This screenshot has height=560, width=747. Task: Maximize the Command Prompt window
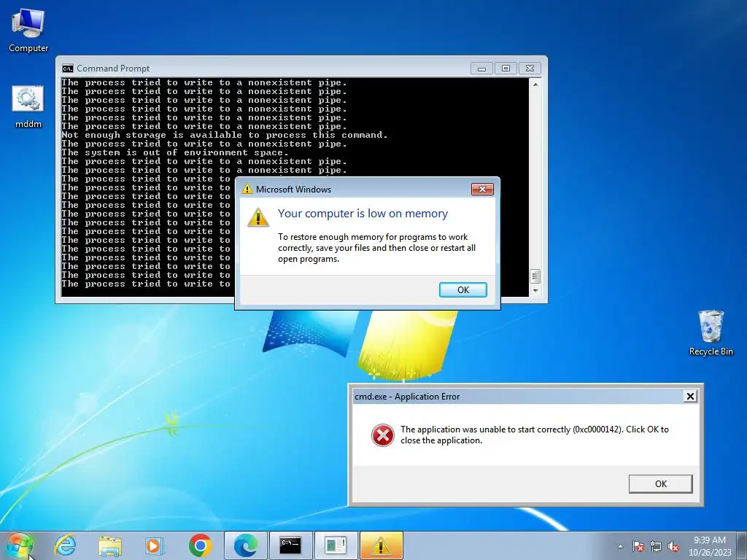coord(506,69)
